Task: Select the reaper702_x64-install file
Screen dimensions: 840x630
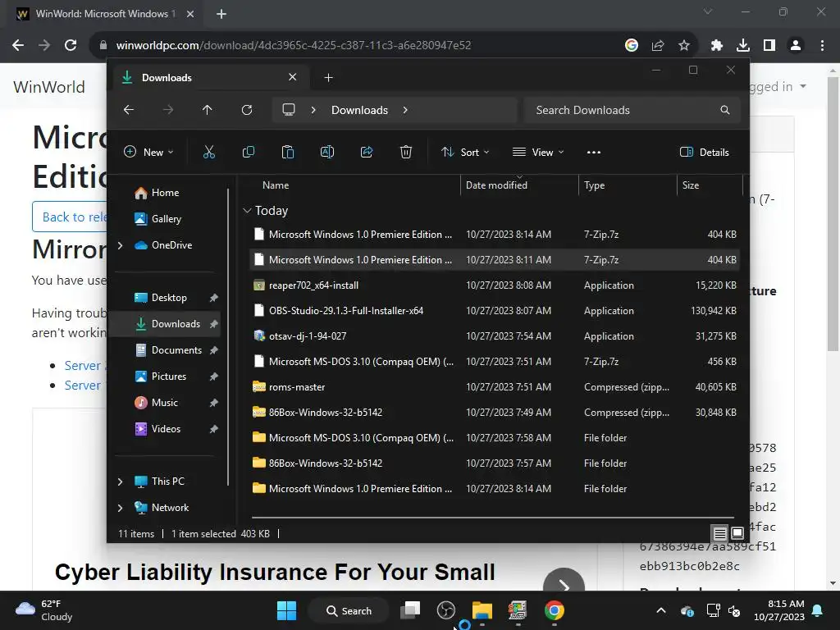Action: point(495,285)
